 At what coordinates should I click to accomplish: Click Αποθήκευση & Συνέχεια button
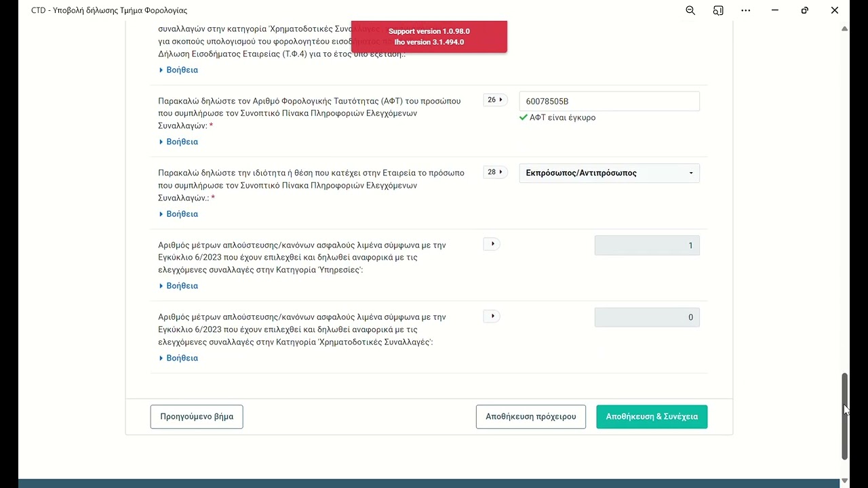click(x=652, y=417)
